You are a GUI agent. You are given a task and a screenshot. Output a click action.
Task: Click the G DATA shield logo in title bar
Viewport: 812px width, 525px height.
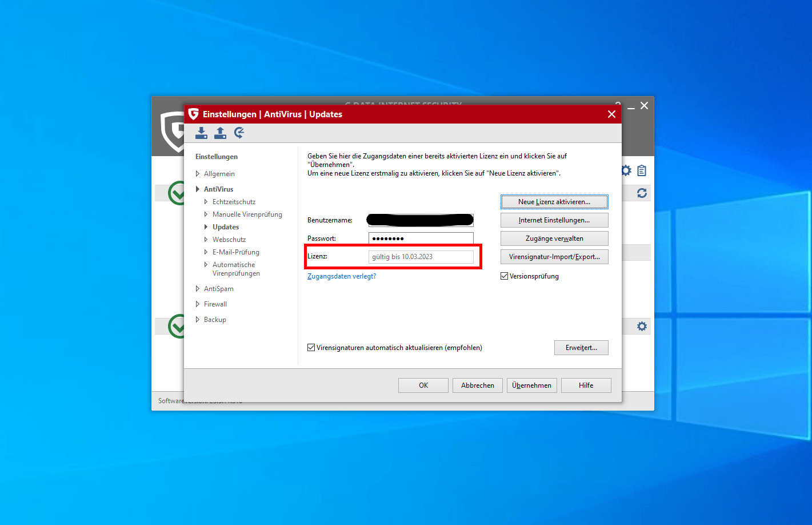coord(194,114)
